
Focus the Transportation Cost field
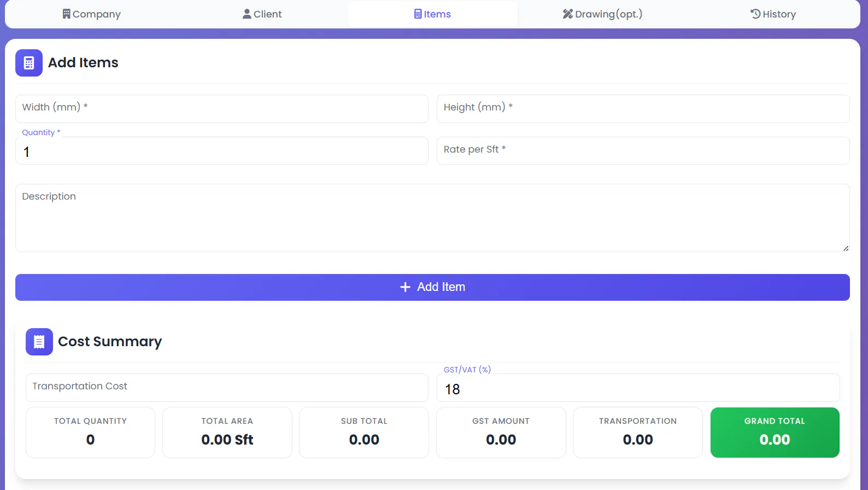pos(227,388)
